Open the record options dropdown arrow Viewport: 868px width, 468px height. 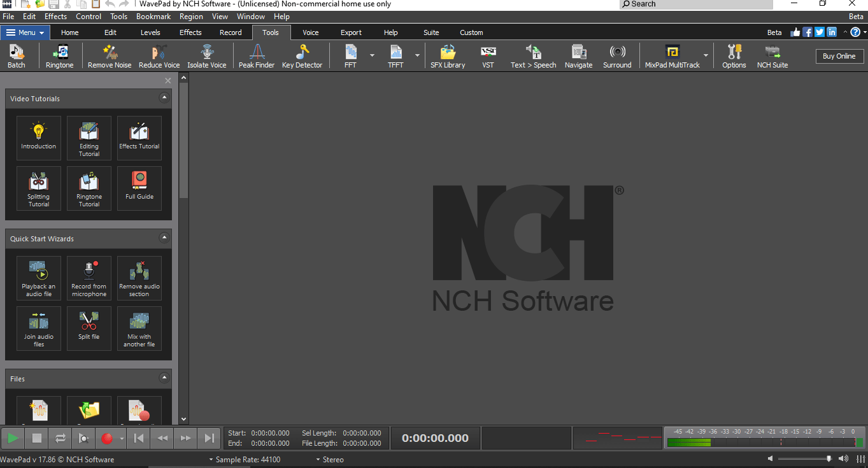(122, 439)
